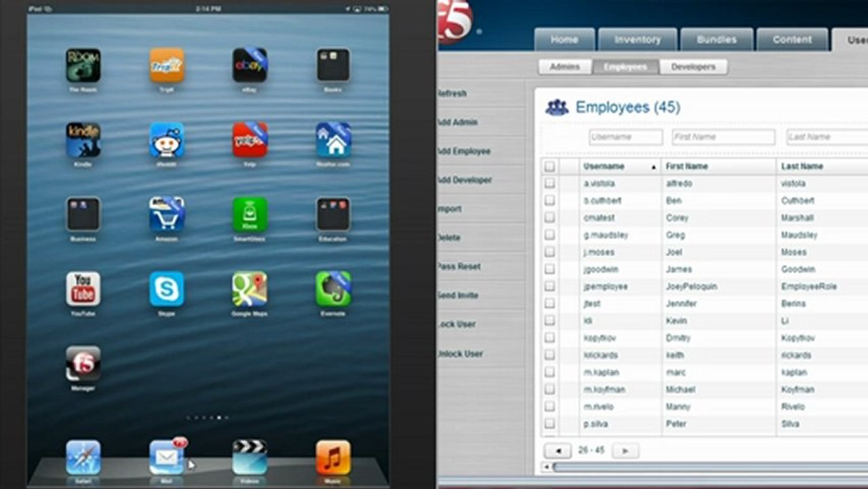Open the eBay app icon
Viewport: 868px width, 489px height.
click(250, 65)
